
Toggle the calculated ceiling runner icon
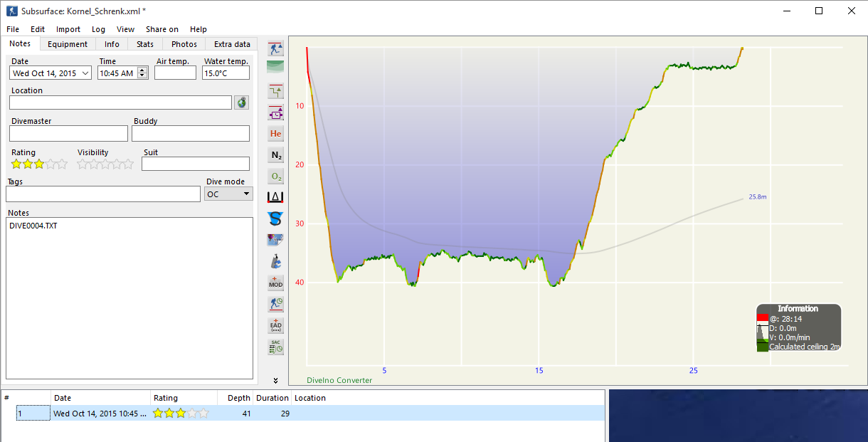275,48
